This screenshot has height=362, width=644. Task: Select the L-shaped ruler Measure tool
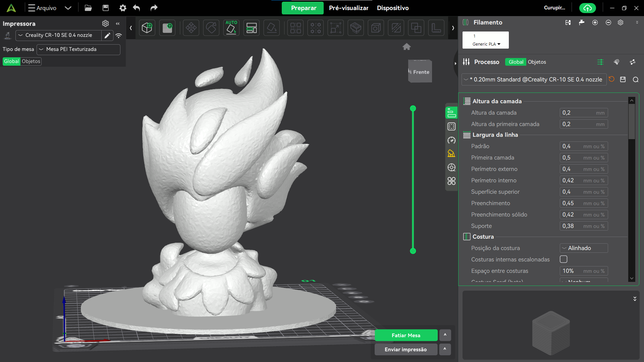click(436, 28)
